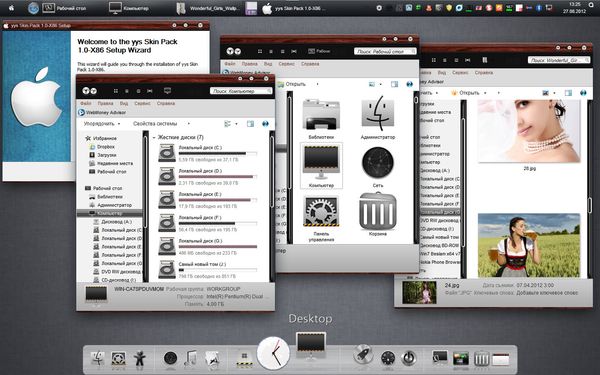The height and width of the screenshot is (375, 600).
Task: Click the Apple logo in top bar
Action: pos(11,7)
